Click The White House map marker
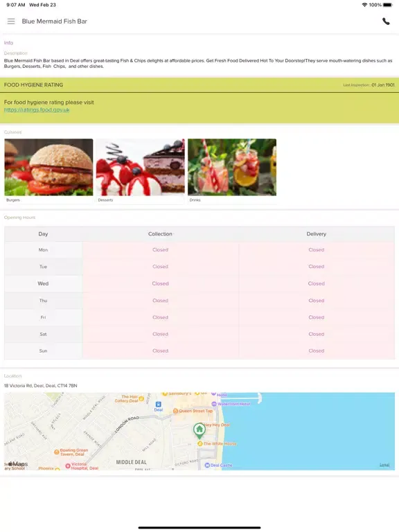 pos(200,444)
